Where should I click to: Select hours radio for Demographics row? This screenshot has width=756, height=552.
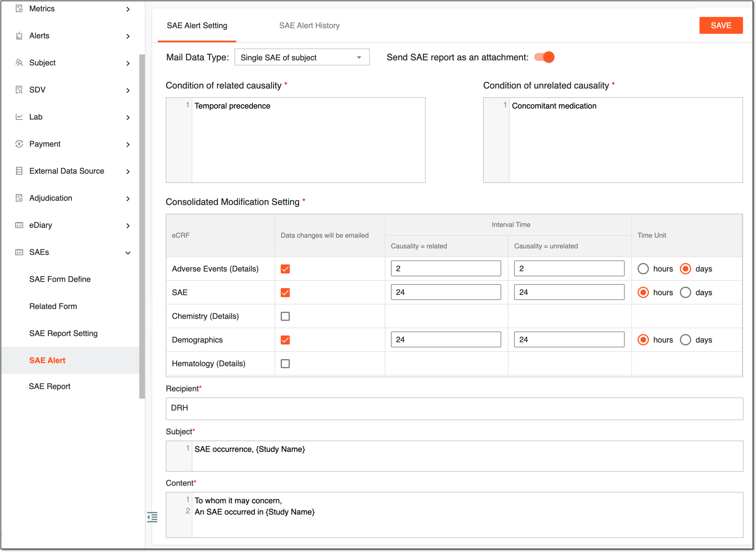643,340
